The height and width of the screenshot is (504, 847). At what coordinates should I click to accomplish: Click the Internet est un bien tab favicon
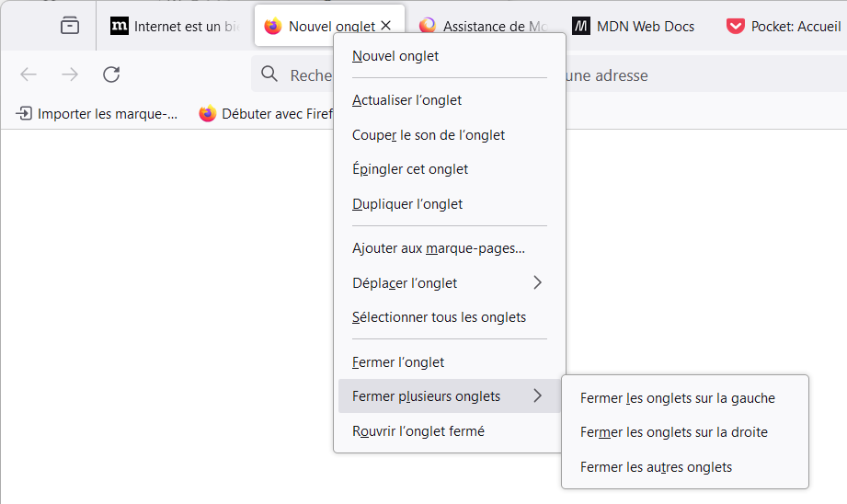click(x=120, y=26)
